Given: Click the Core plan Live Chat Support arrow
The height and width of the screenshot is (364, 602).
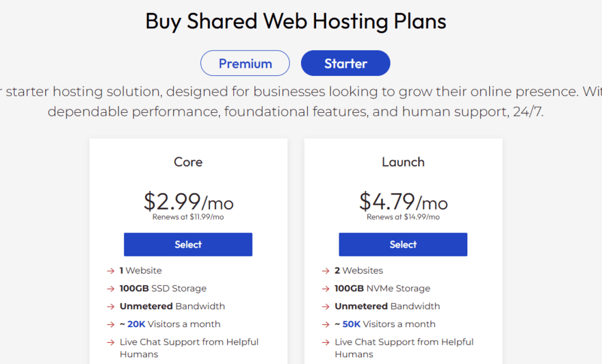Looking at the screenshot, I should (x=111, y=342).
